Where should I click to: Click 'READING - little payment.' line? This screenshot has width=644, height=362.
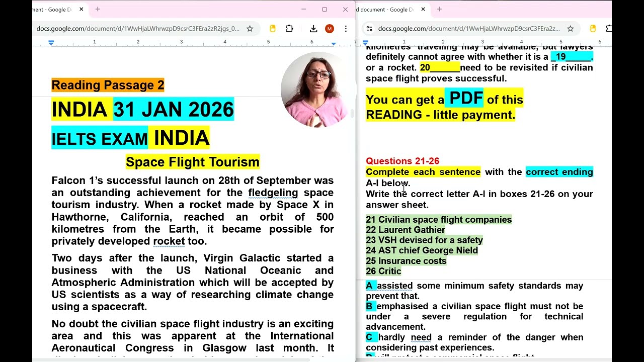point(440,115)
